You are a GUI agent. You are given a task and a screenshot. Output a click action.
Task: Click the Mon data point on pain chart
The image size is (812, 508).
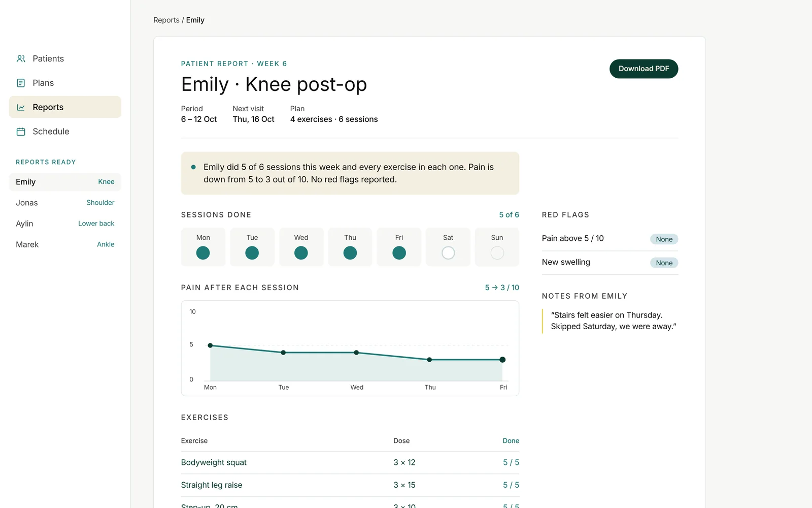tap(210, 345)
